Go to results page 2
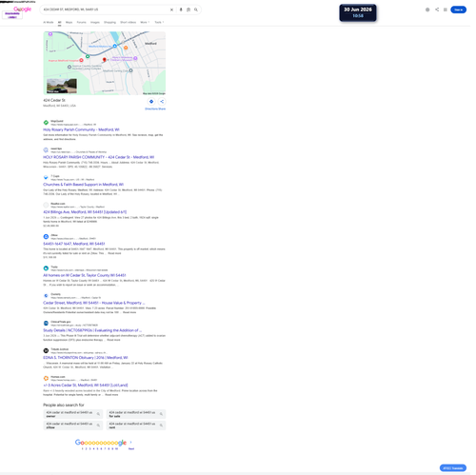The image size is (476, 475). (86, 449)
